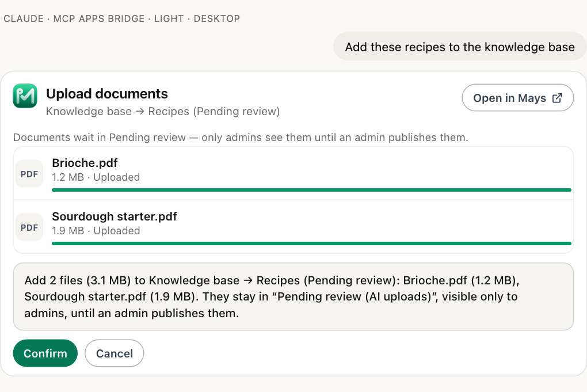Click the PDF icon beside Sourdough starter.pdf
The width and height of the screenshot is (587, 392).
[x=29, y=227]
